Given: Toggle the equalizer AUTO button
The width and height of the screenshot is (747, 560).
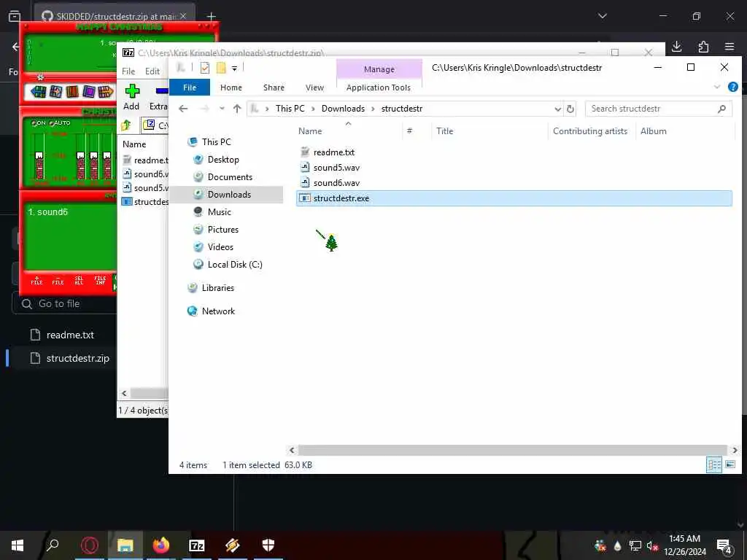Looking at the screenshot, I should (60, 122).
